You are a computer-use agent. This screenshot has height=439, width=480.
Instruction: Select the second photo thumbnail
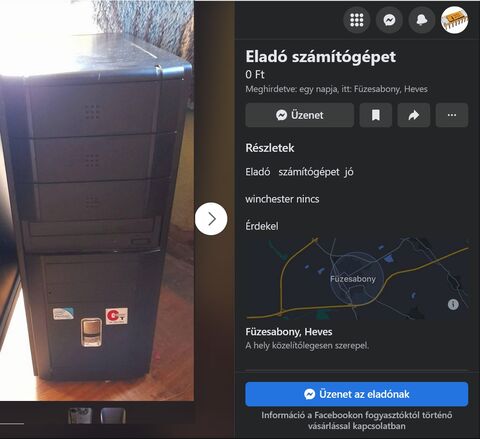pyautogui.click(x=113, y=416)
